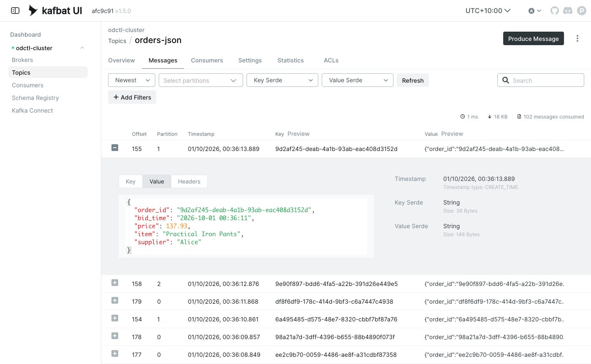Collapse the odctl-cluster sidebar section
Viewport: 591px width, 364px height.
[82, 48]
